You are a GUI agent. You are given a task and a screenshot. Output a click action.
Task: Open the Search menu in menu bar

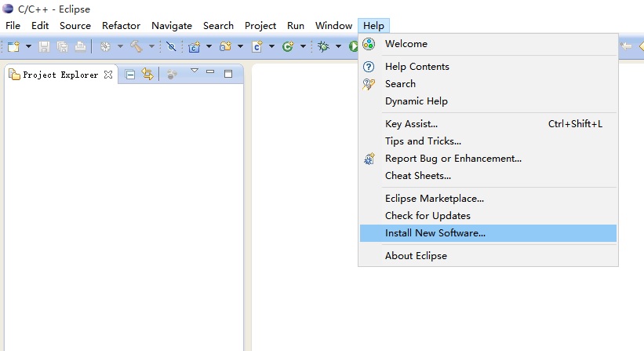click(218, 25)
